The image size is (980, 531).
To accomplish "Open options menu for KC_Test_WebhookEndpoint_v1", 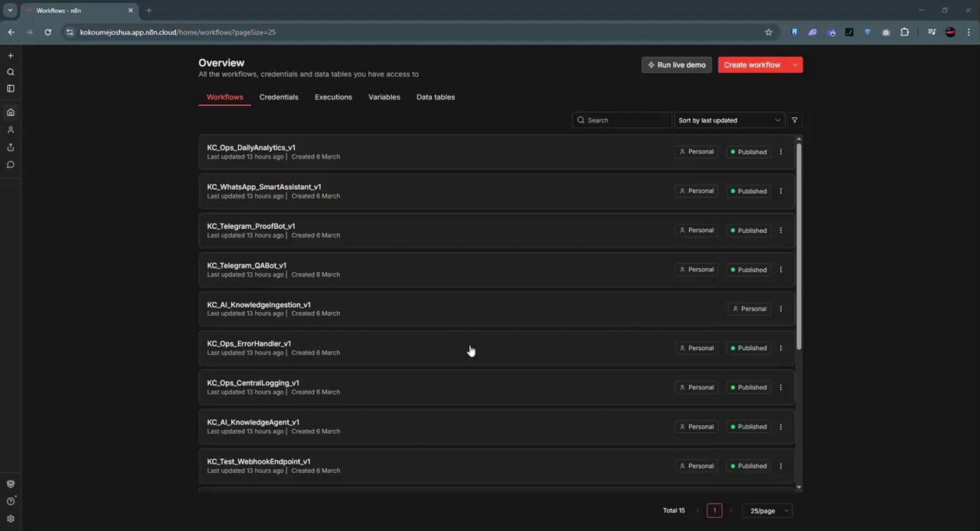I will (x=781, y=466).
